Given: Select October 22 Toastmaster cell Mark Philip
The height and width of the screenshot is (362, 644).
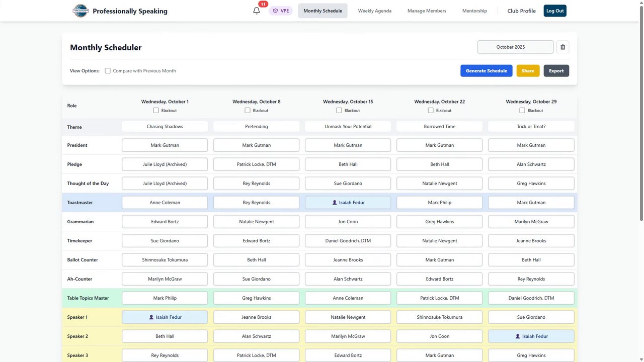Looking at the screenshot, I should (440, 203).
